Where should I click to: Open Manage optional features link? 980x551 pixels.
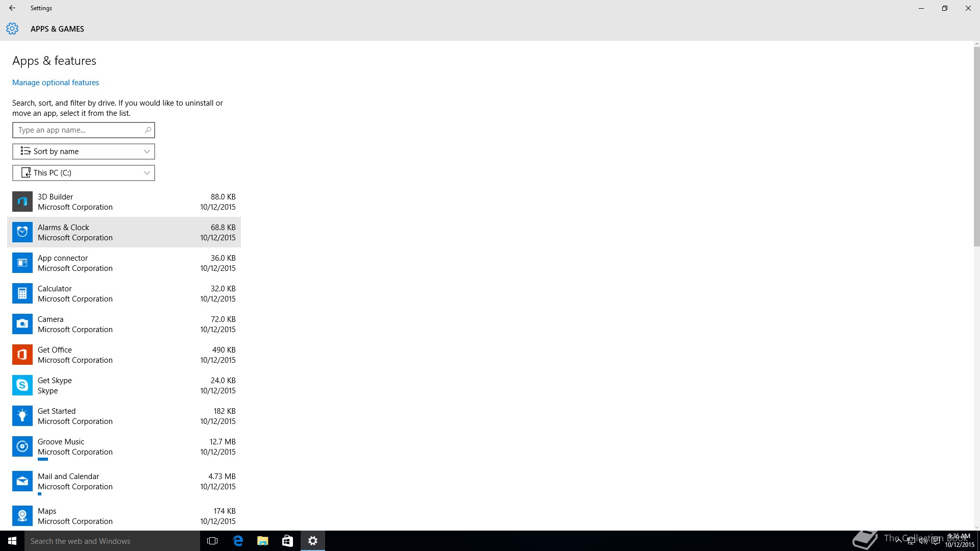(56, 83)
